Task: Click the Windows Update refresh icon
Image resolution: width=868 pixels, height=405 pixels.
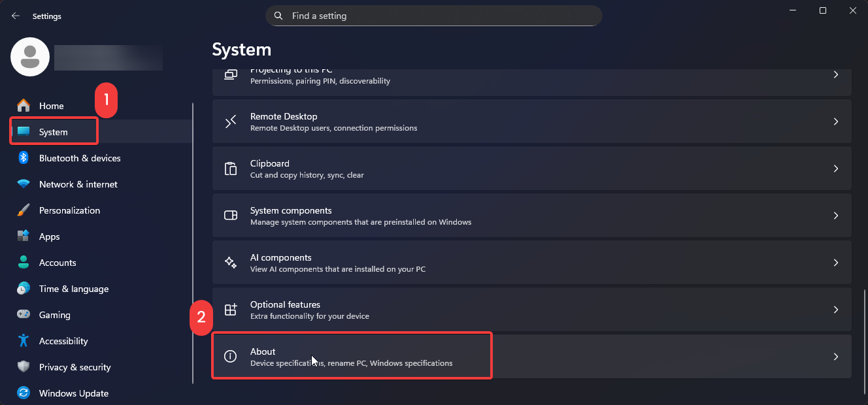Action: pos(24,393)
